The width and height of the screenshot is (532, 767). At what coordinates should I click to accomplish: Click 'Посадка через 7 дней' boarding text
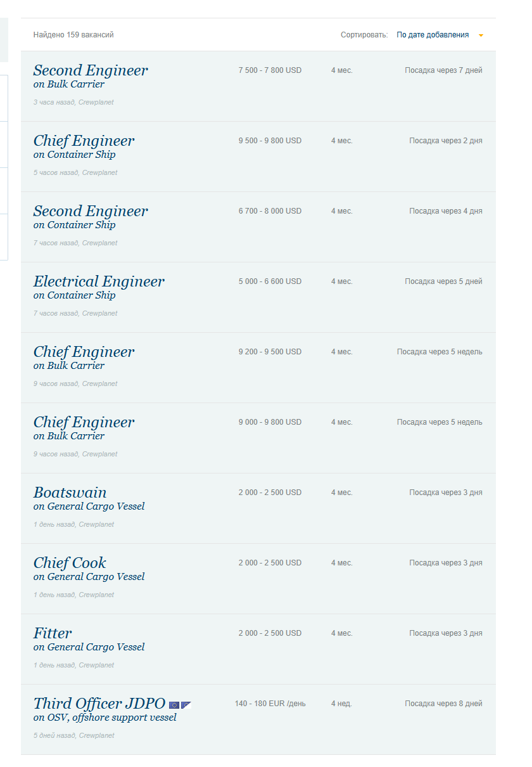pyautogui.click(x=443, y=70)
